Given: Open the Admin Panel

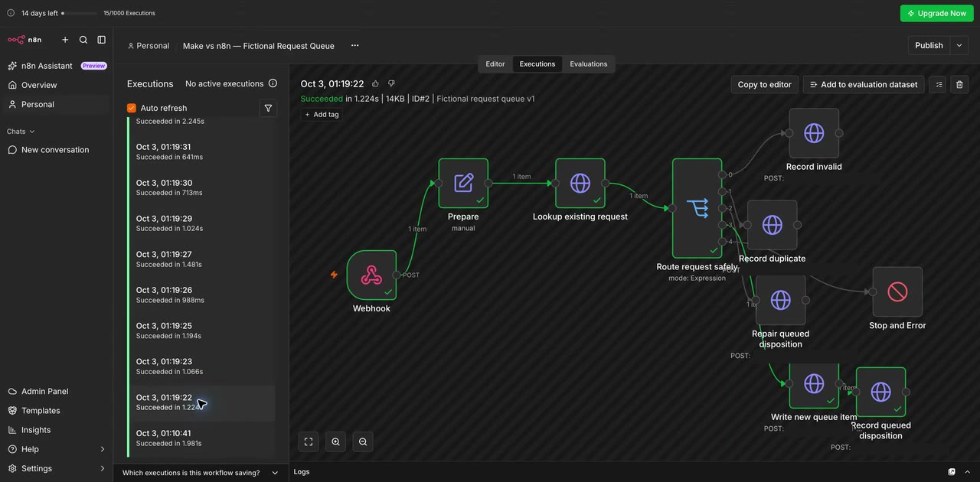Looking at the screenshot, I should pos(57,391).
